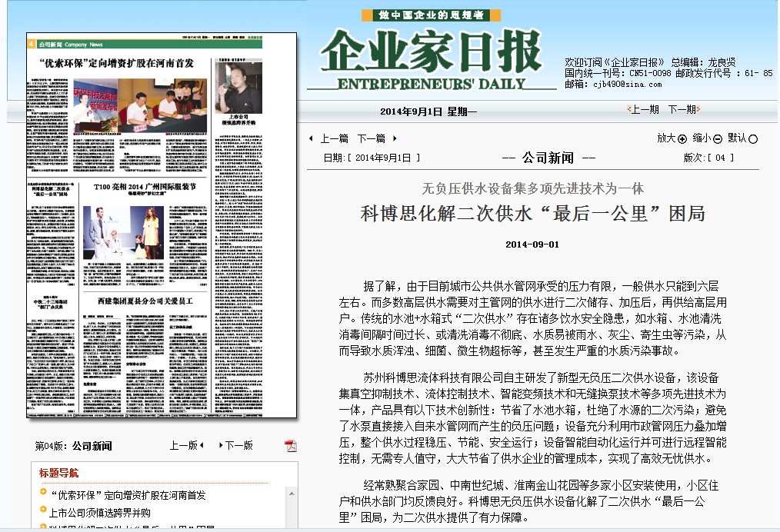Click the right arrow beside 下一篇
This screenshot has height=532, width=780.
(x=395, y=139)
